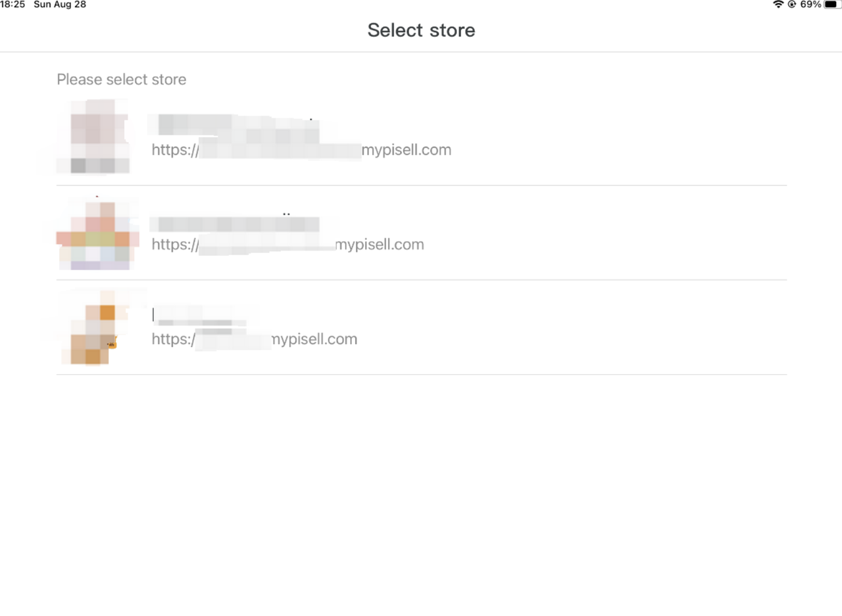Tap the first store's blurred logo thumbnail

click(93, 137)
